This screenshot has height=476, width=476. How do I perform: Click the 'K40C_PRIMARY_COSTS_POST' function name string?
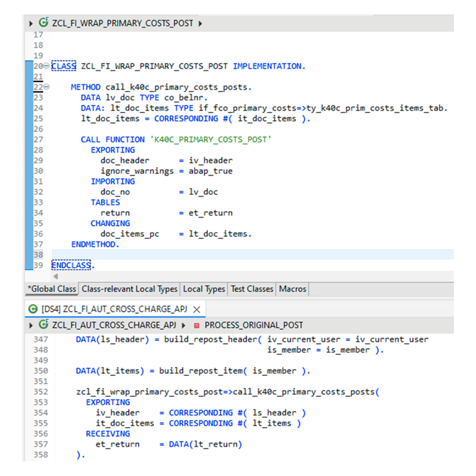click(x=211, y=139)
